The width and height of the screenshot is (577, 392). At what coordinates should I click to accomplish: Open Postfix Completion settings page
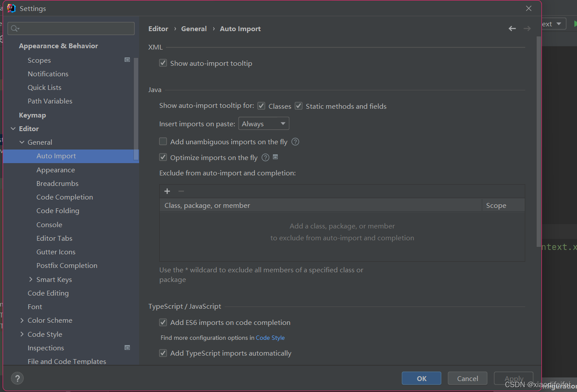click(x=67, y=265)
